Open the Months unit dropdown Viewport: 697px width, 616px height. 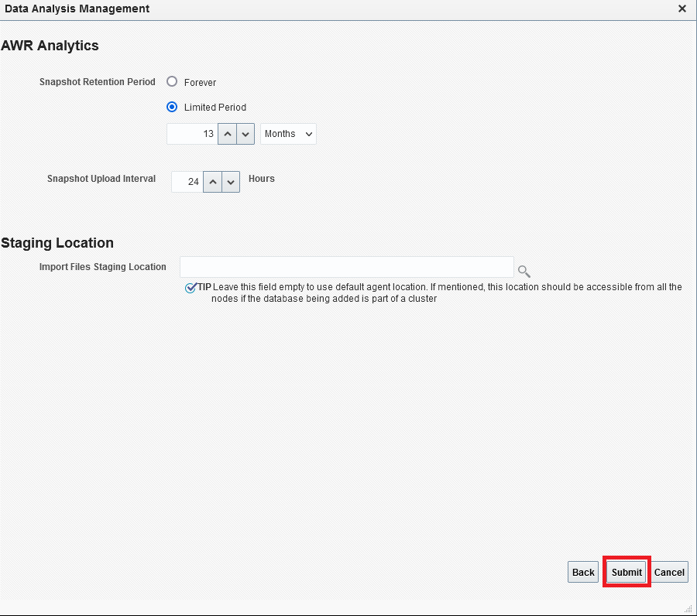pos(288,134)
